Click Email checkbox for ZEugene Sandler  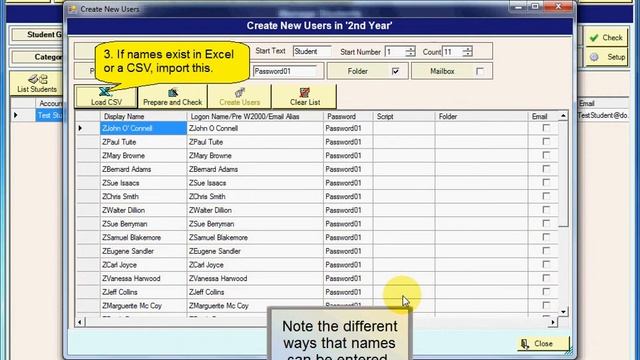pos(546,251)
